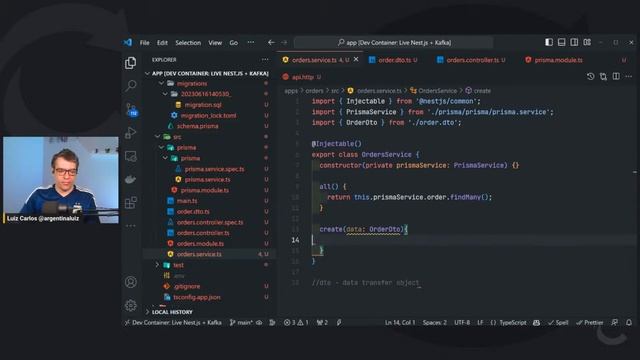Collapse the migrations folder
Screen dimensions: 640x360
pyautogui.click(x=161, y=83)
